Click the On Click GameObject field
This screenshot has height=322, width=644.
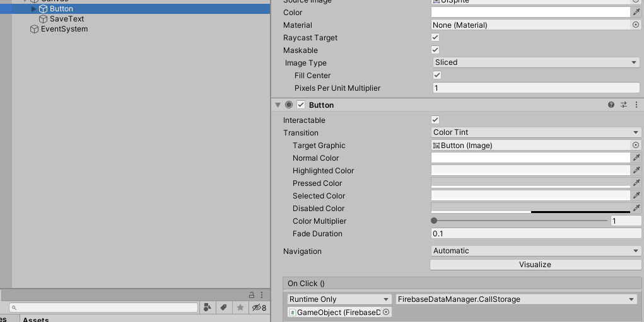click(335, 312)
